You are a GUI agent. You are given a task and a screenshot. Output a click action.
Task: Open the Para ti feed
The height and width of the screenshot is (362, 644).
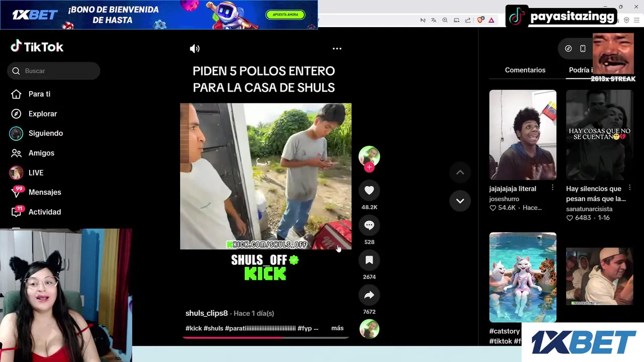coord(39,94)
